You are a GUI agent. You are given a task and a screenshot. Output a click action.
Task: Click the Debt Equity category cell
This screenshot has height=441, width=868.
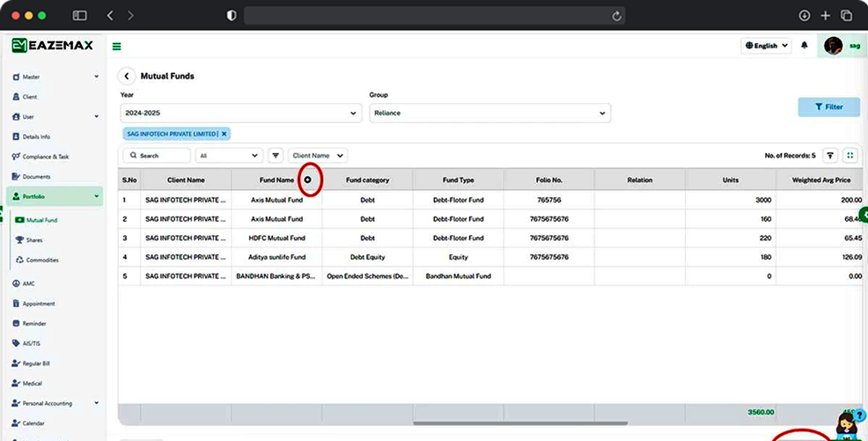pyautogui.click(x=368, y=257)
